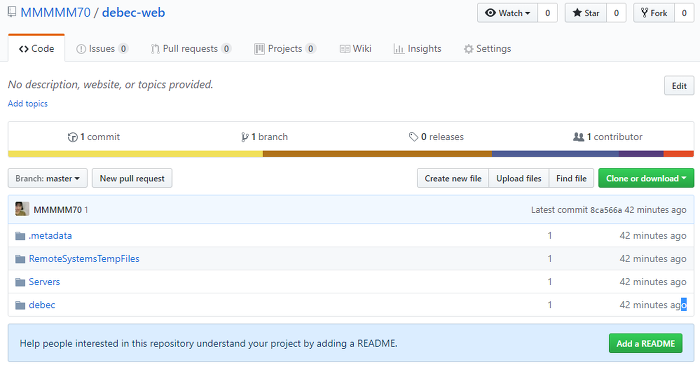
Task: Click the blue segment of language bar
Action: pos(555,154)
